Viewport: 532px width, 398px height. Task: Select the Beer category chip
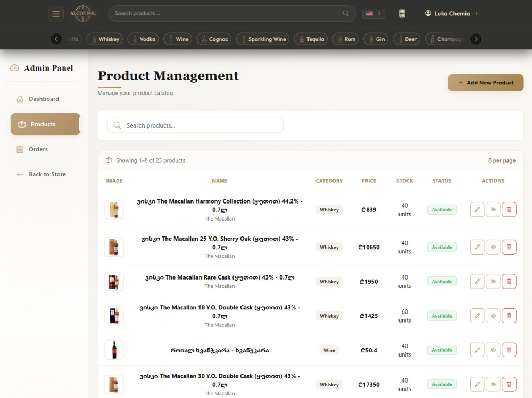pyautogui.click(x=406, y=39)
